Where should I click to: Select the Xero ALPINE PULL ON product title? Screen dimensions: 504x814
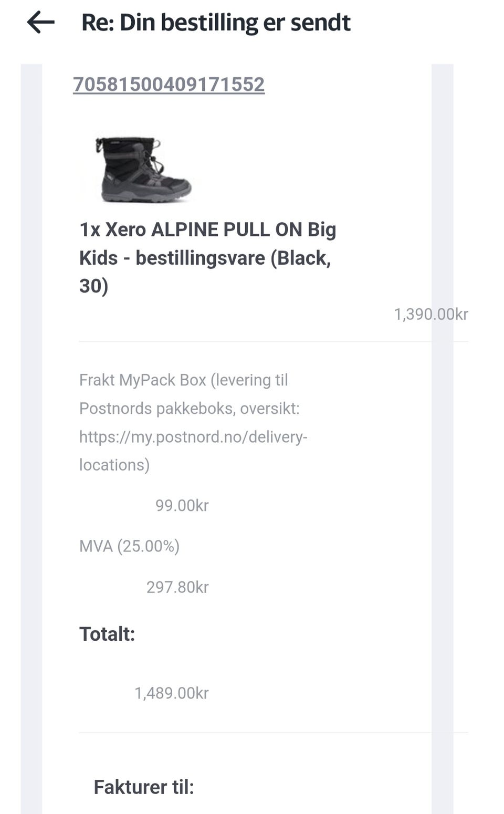(x=207, y=244)
